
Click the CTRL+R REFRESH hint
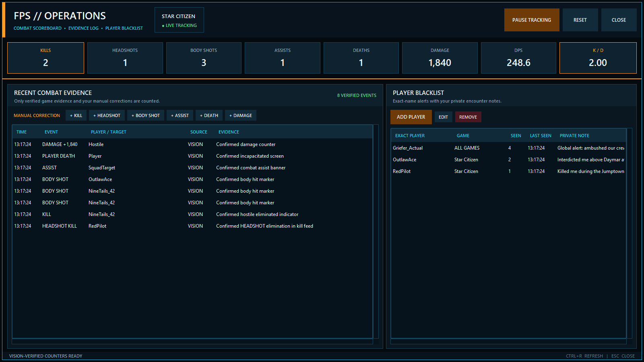pos(584,356)
